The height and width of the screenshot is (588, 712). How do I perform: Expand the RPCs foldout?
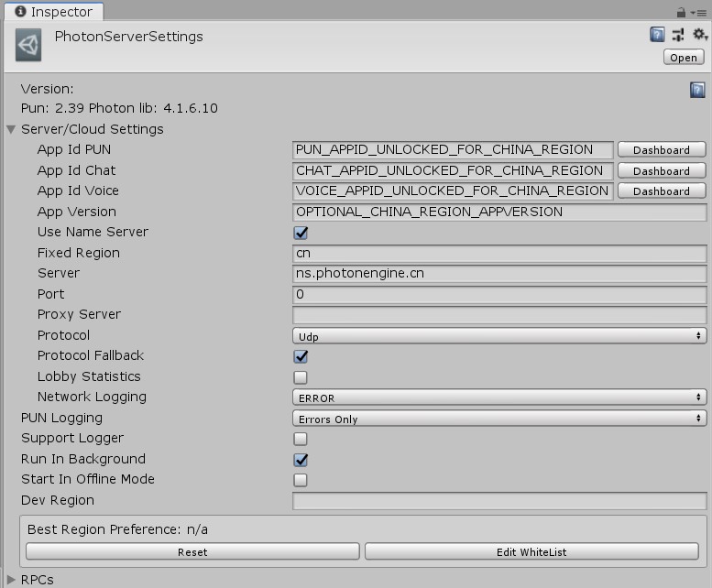(11, 580)
